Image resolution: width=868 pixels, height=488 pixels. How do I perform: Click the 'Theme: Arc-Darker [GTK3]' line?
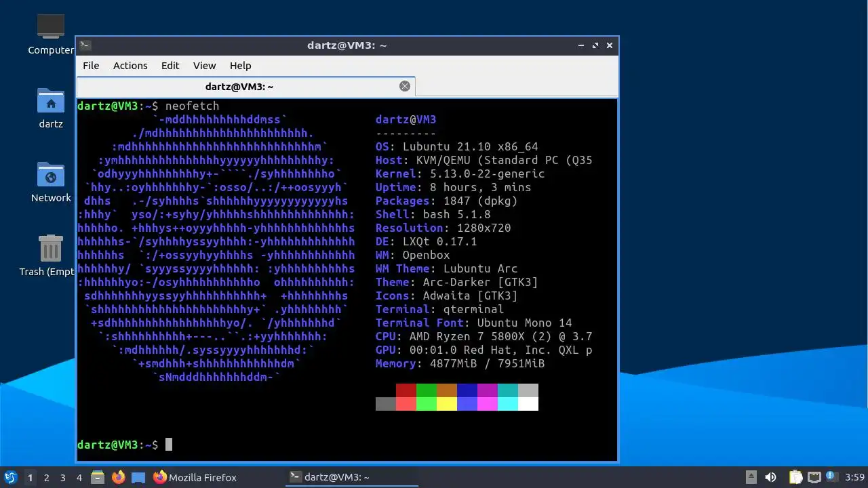457,282
